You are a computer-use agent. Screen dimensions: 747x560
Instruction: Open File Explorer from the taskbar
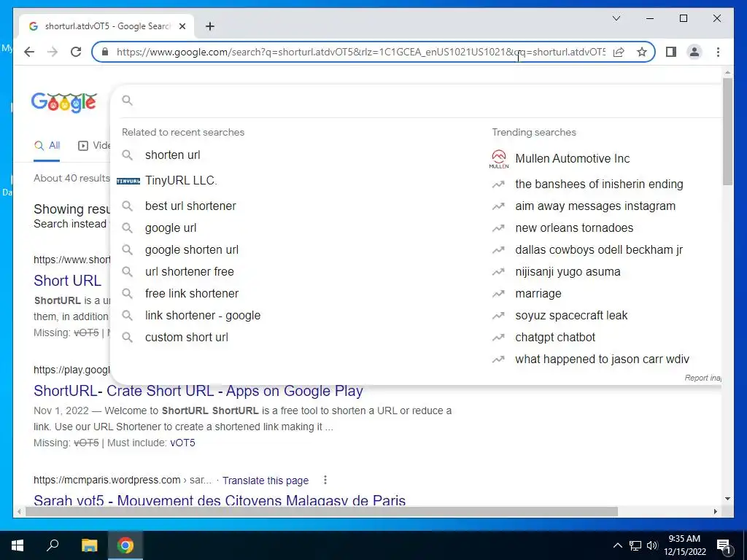click(89, 545)
